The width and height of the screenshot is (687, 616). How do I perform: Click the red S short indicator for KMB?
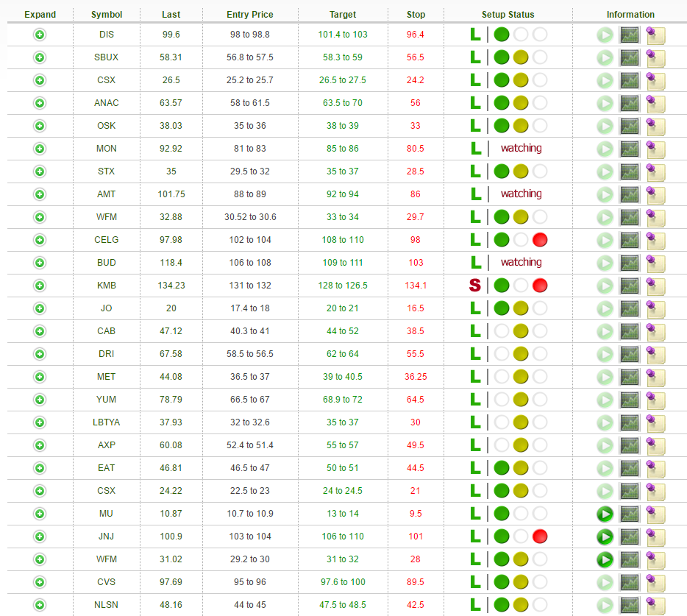tap(475, 286)
